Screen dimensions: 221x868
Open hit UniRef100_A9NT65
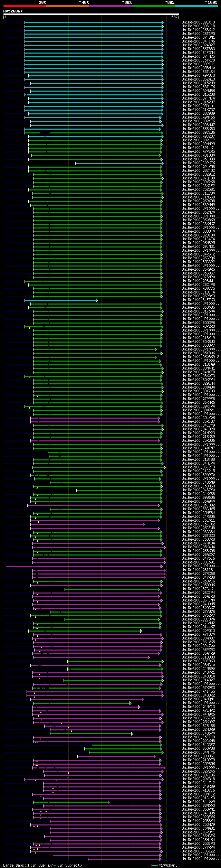point(198,118)
